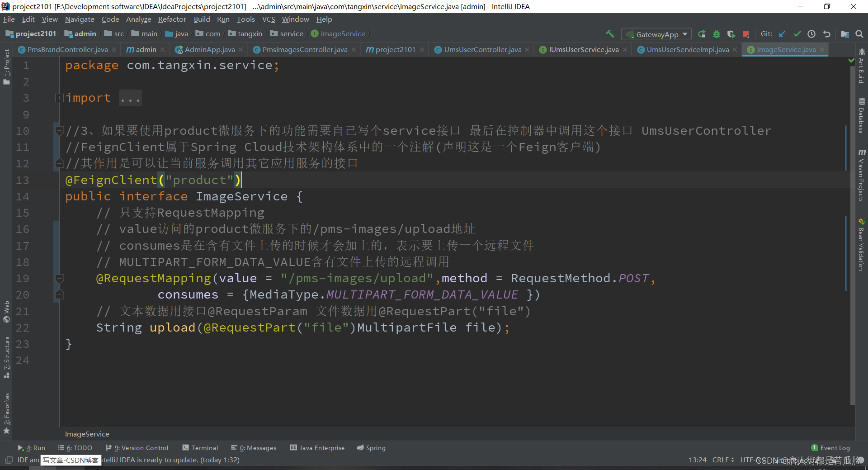Open the Favorites tool window
Viewport: 868px width, 470px height.
click(x=6, y=413)
